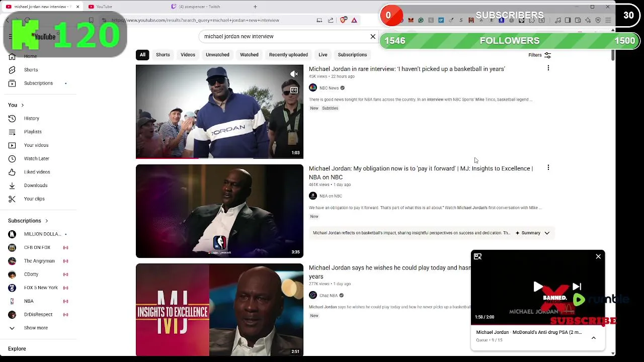644x362 pixels.
Task: Open Michael Jordan rare interview video title
Action: click(407, 69)
